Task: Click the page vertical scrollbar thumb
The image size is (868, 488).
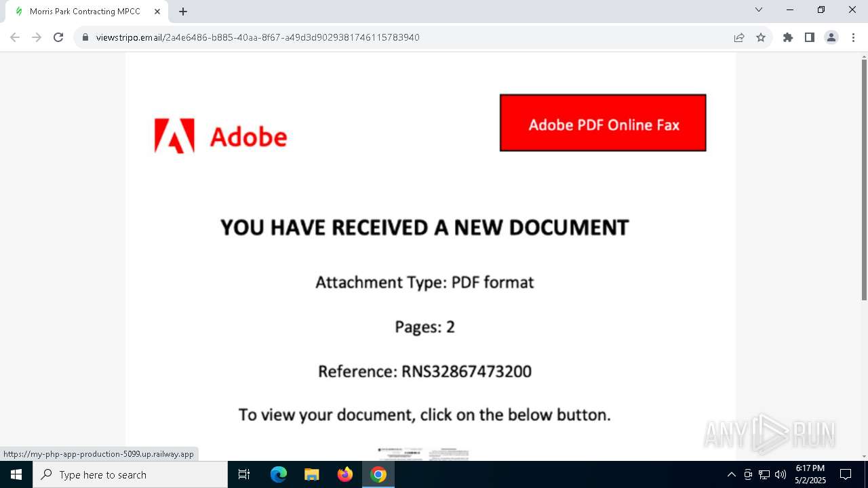Action: [x=864, y=180]
